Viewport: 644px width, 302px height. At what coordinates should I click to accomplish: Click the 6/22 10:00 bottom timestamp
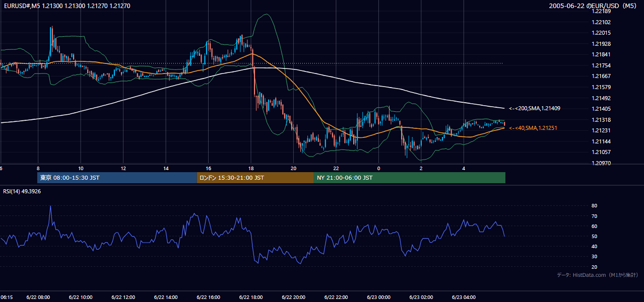(81, 297)
